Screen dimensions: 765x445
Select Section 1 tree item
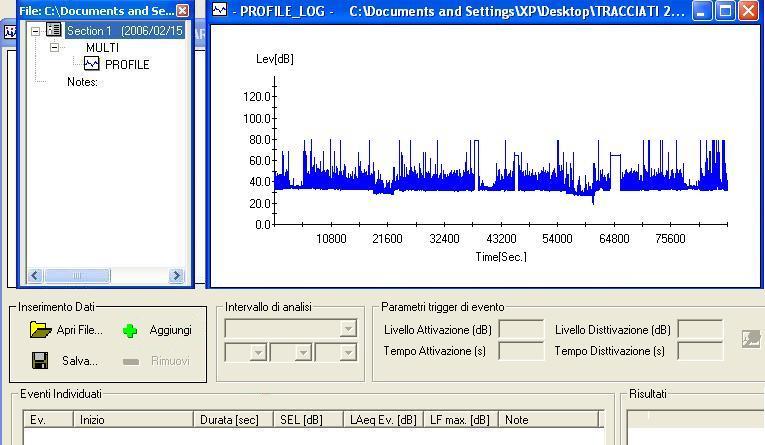pyautogui.click(x=125, y=31)
